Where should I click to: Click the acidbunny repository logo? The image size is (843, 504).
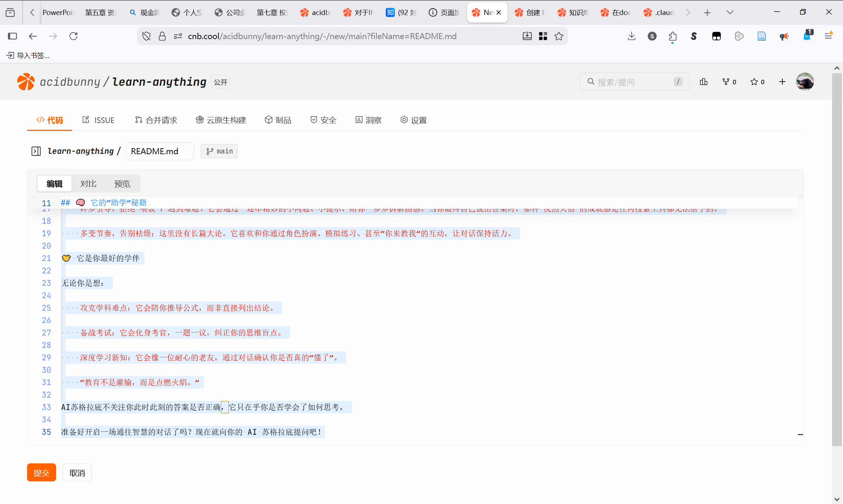[x=26, y=82]
